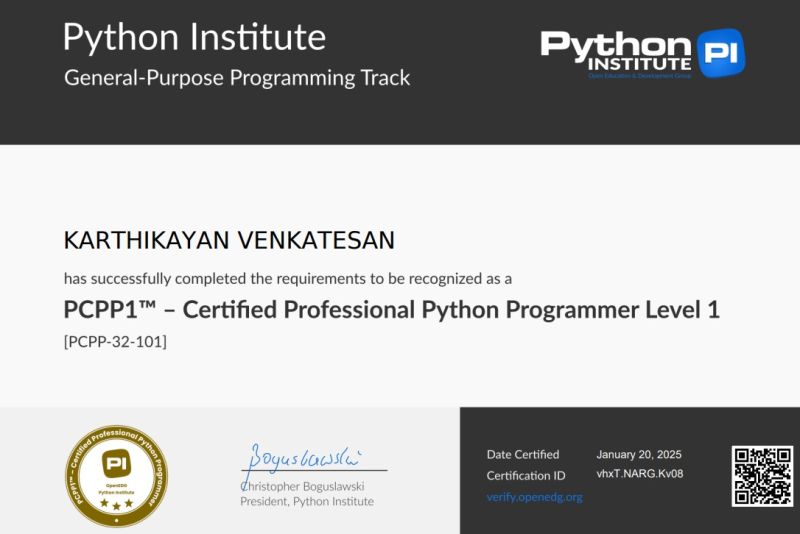Click the "Date Certified" label
This screenshot has width=800, height=534.
523,454
